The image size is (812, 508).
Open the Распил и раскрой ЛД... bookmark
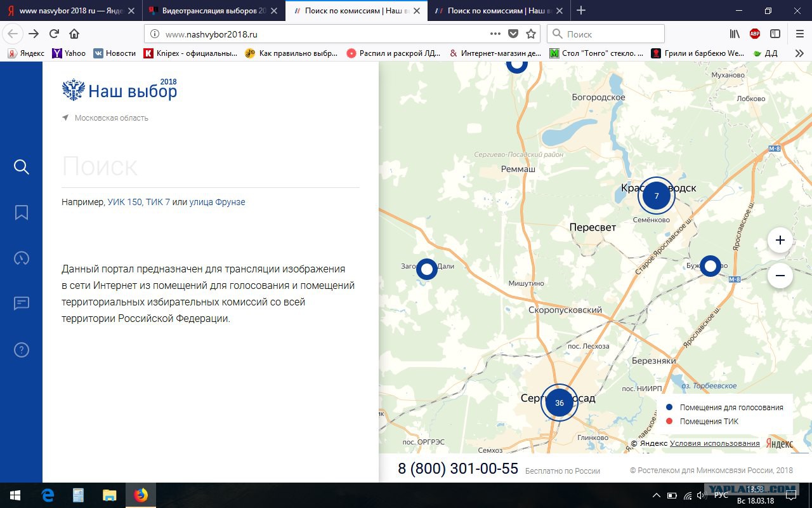point(393,53)
